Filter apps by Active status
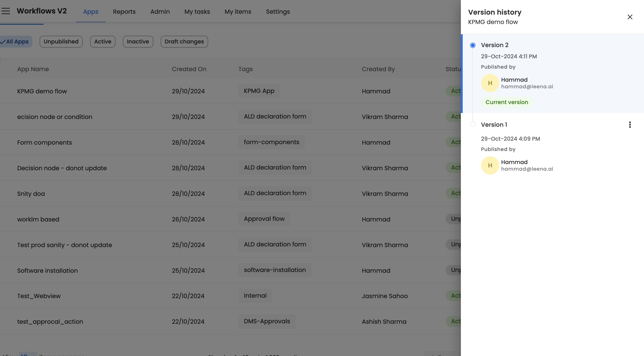 click(x=102, y=42)
